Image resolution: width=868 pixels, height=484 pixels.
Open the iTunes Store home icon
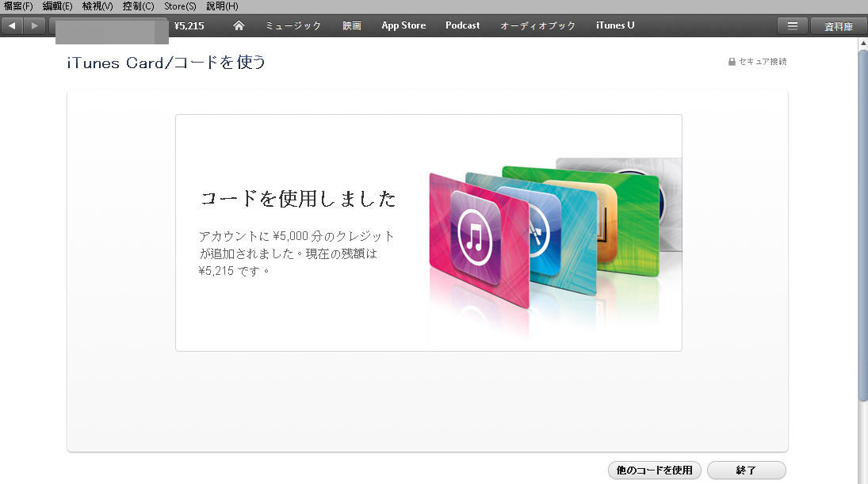(239, 25)
